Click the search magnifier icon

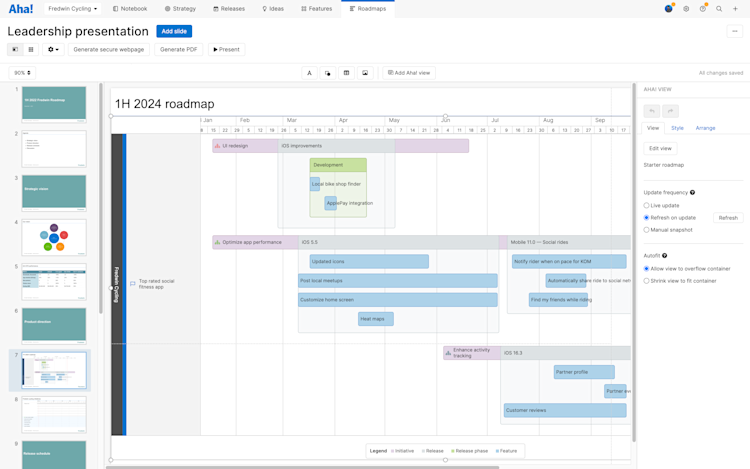click(x=719, y=9)
